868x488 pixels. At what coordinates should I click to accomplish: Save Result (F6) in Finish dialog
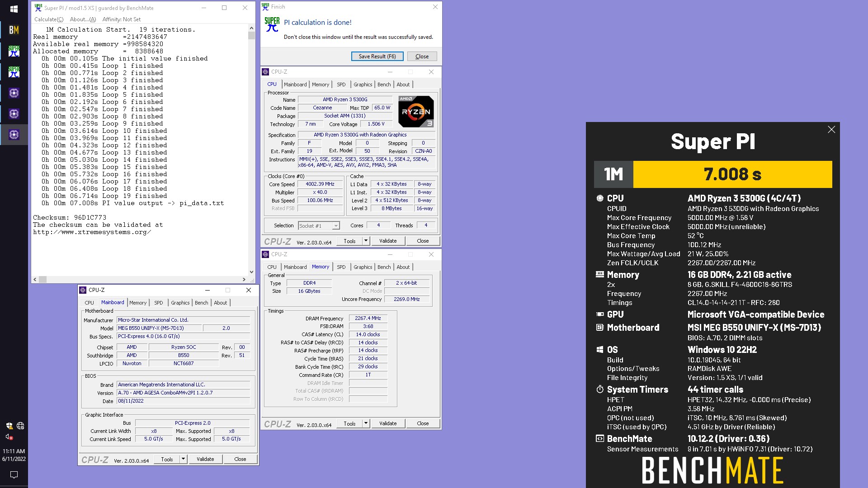377,56
